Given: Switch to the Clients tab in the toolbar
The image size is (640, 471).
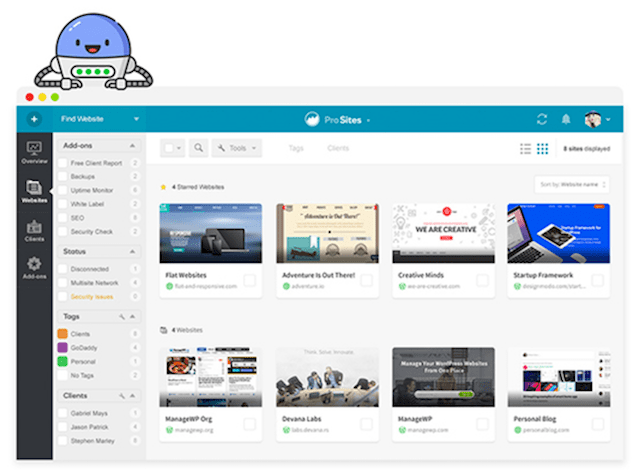Looking at the screenshot, I should pyautogui.click(x=338, y=148).
